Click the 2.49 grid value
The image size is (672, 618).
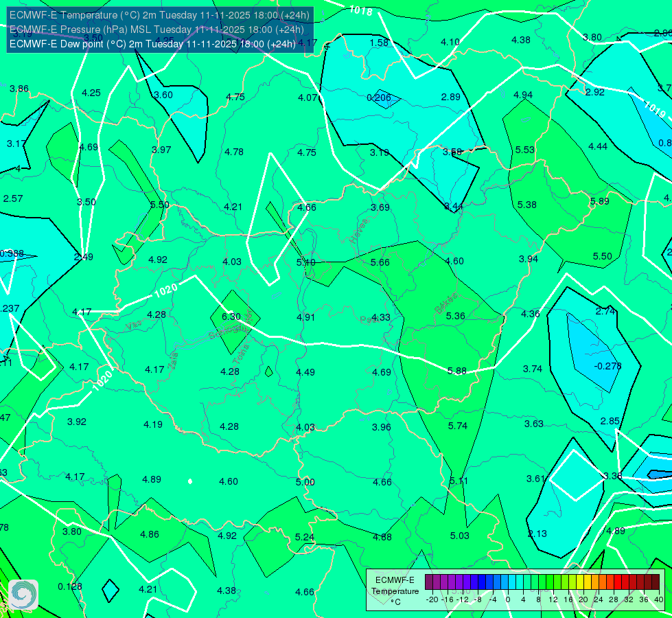point(84,257)
